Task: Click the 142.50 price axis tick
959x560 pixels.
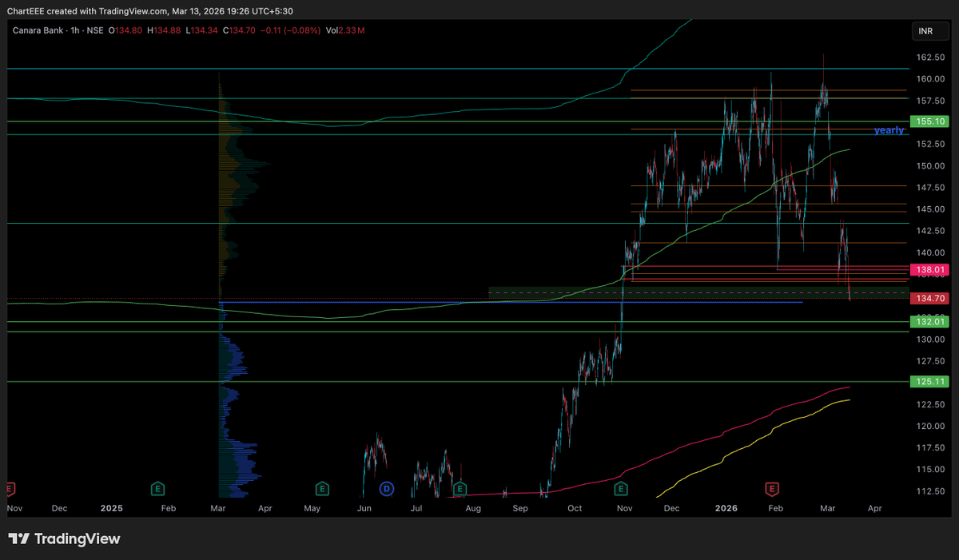Action: pyautogui.click(x=929, y=231)
